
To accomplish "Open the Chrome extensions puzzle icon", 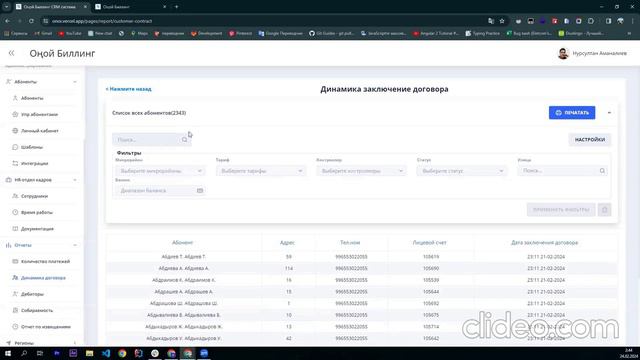I will [591, 21].
